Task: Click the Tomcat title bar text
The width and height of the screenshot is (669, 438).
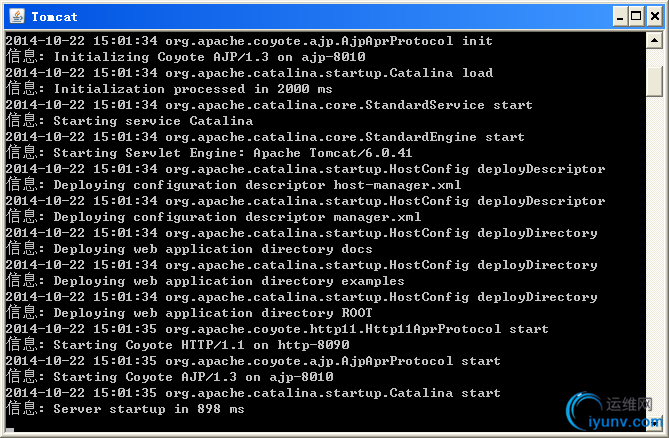Action: pos(54,17)
